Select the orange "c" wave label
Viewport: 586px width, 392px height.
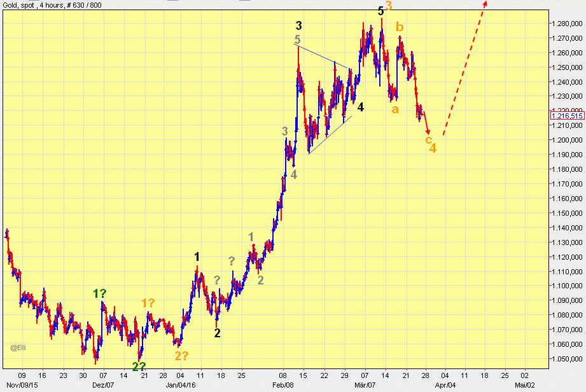click(x=428, y=139)
